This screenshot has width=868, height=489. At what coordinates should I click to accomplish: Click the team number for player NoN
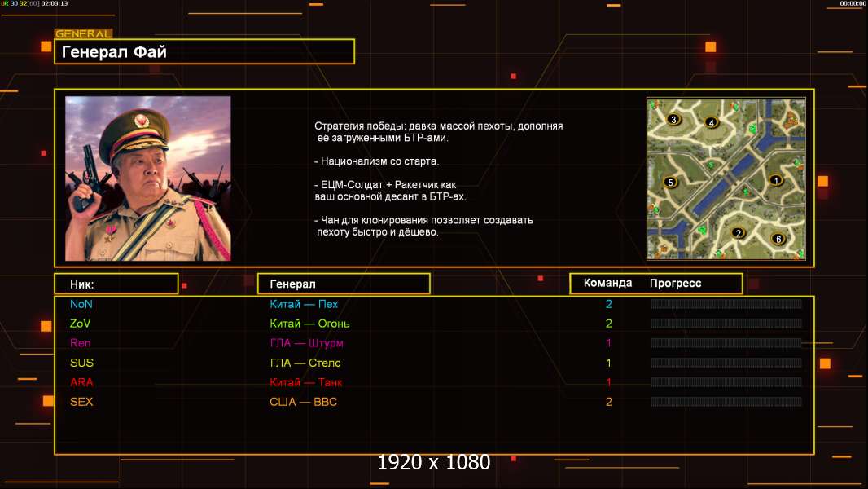[x=609, y=304]
